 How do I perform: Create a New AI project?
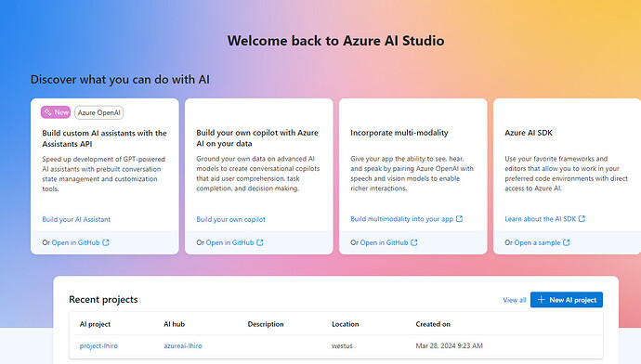(x=566, y=300)
